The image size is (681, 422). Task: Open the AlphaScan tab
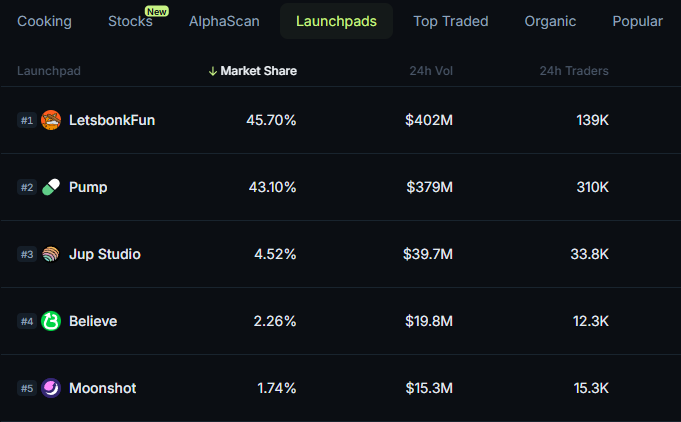tap(224, 21)
